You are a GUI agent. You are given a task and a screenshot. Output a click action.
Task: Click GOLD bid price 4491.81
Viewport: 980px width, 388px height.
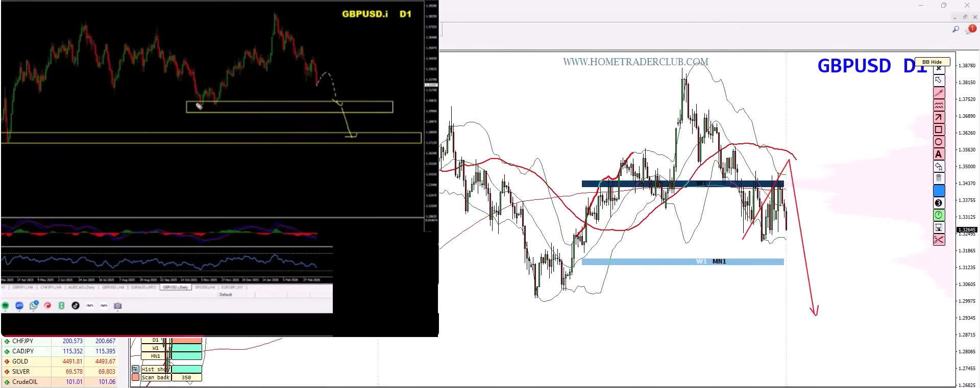(72, 361)
